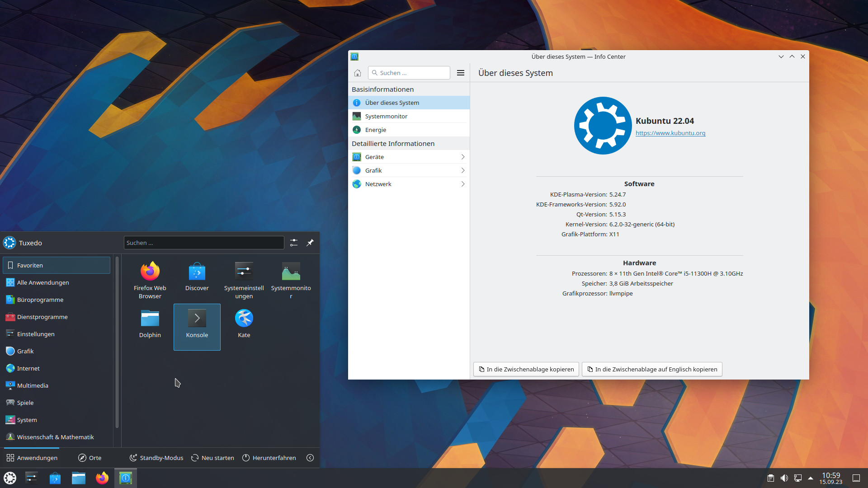Click the kubuntu.org hyperlink
Image resolution: width=868 pixels, height=488 pixels.
pos(670,132)
